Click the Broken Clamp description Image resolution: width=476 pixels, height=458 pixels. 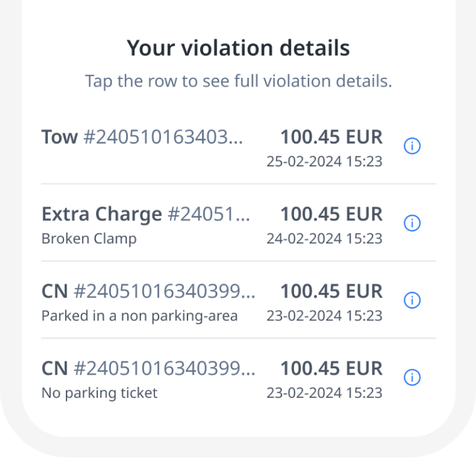tap(88, 239)
